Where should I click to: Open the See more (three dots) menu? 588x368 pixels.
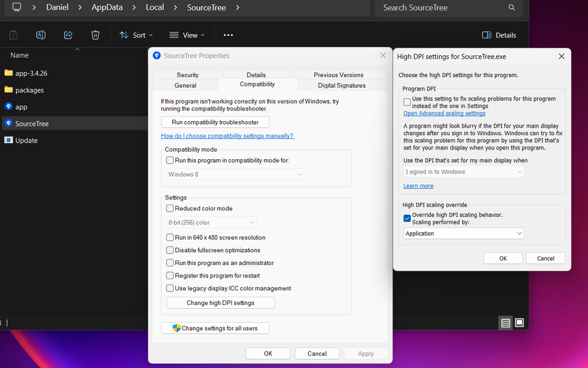(x=228, y=35)
